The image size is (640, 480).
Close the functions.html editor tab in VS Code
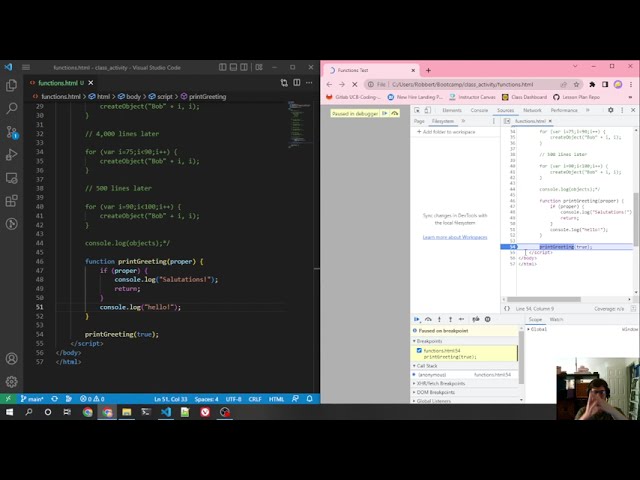(91, 83)
